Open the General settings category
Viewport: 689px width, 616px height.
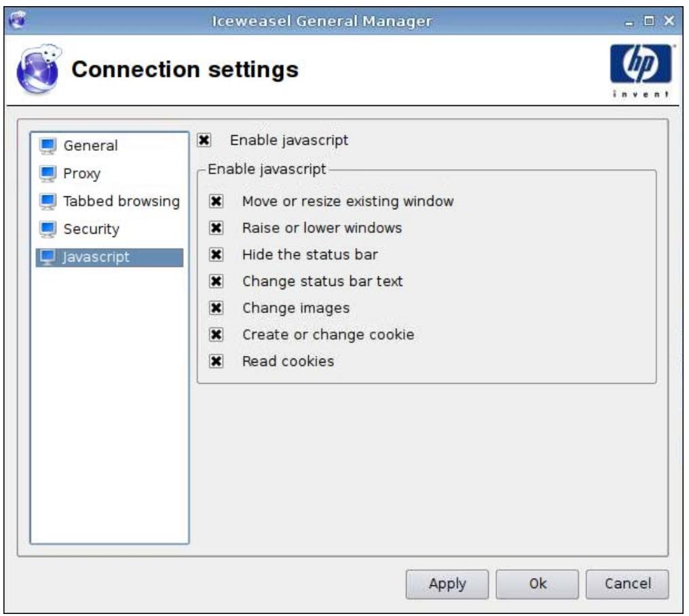coord(109,146)
